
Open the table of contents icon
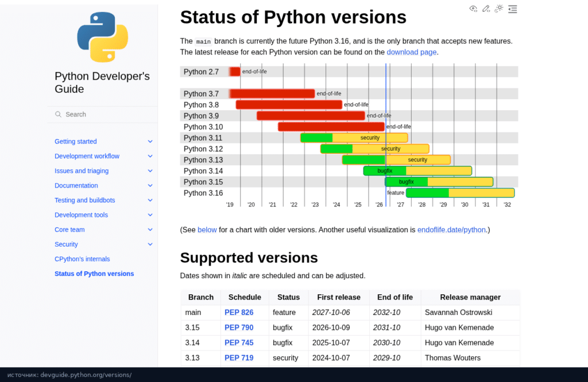coord(512,9)
